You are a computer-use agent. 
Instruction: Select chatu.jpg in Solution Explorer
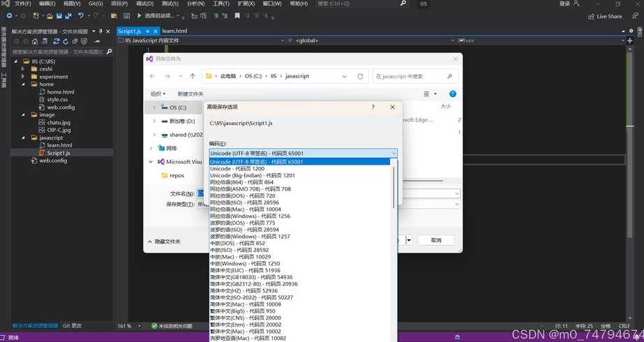(x=59, y=123)
